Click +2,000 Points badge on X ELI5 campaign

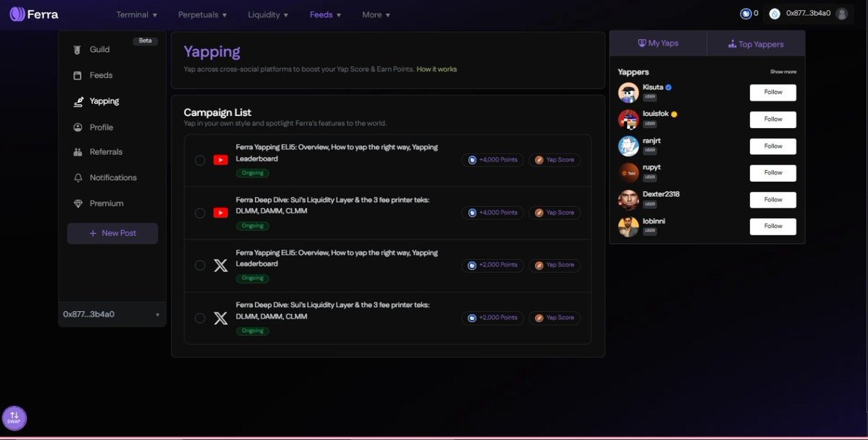pyautogui.click(x=492, y=265)
